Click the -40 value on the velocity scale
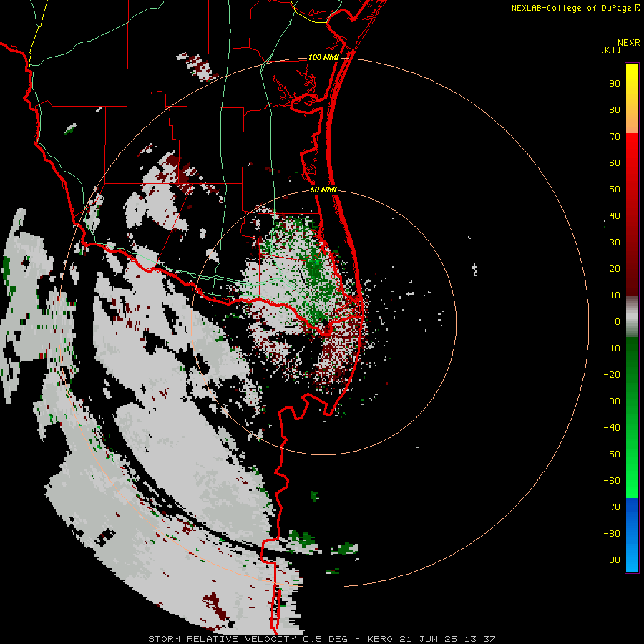This screenshot has height=644, width=644. tap(612, 428)
